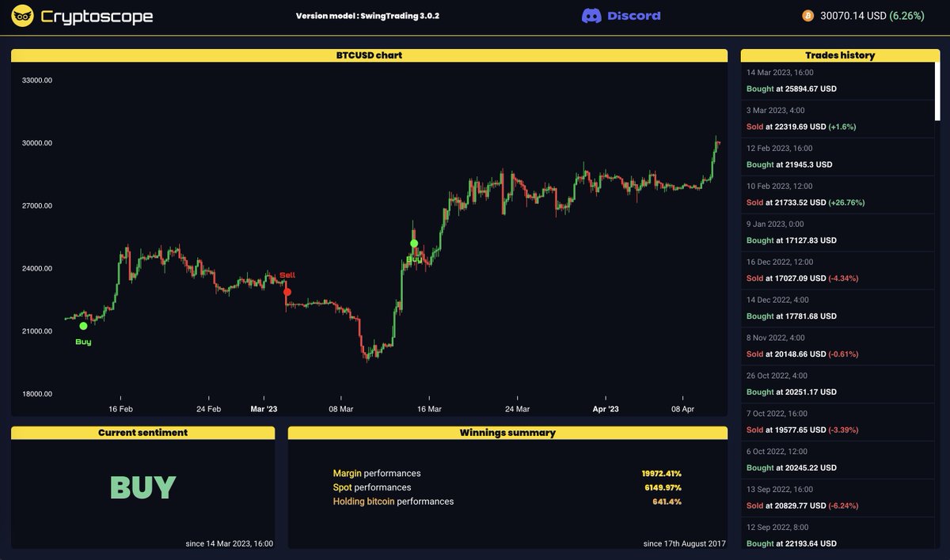Click the Margin performances label

pos(377,474)
